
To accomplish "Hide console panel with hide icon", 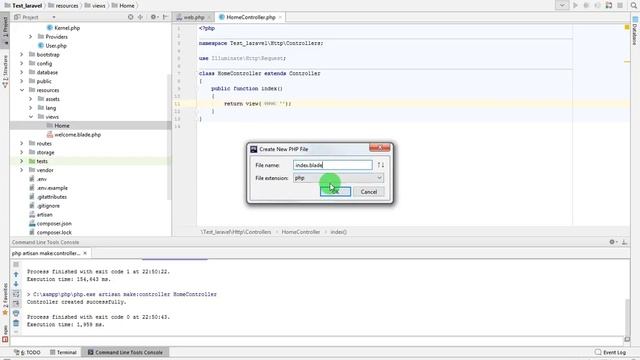I will (624, 242).
